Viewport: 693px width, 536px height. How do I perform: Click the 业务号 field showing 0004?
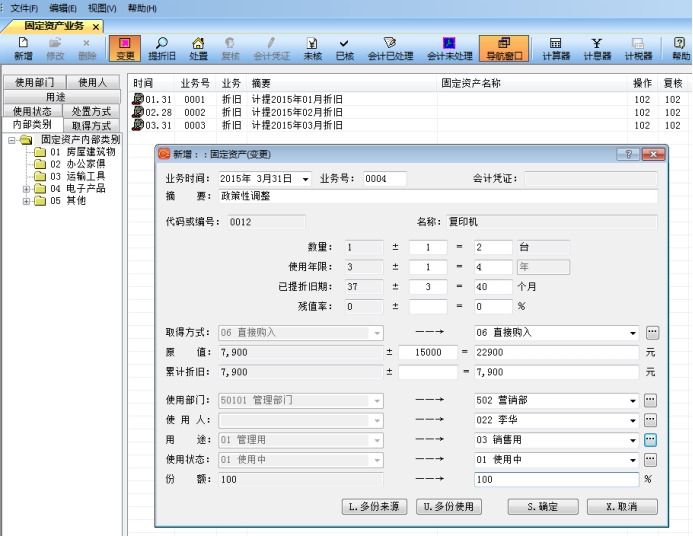point(385,179)
